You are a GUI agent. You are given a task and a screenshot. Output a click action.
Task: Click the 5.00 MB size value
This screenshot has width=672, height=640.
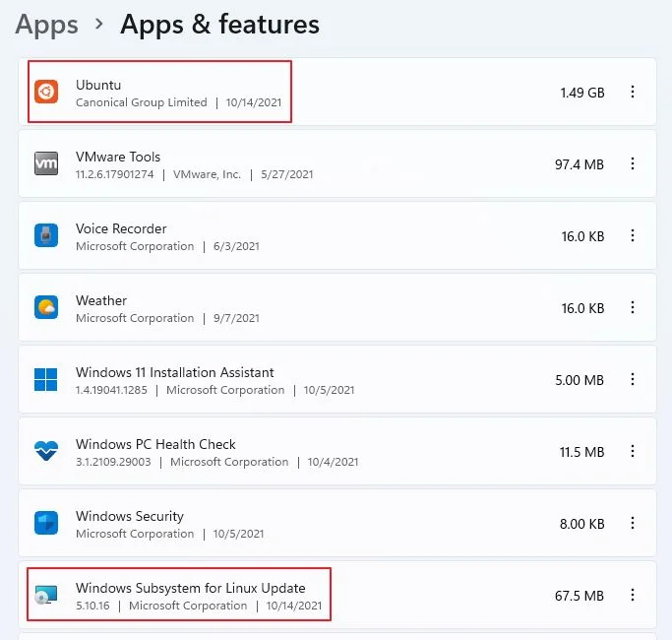580,380
